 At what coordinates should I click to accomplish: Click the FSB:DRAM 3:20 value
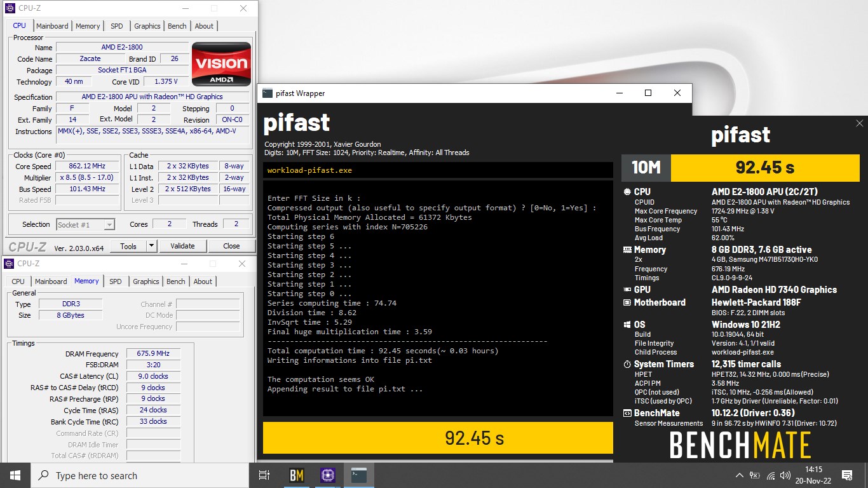click(153, 365)
